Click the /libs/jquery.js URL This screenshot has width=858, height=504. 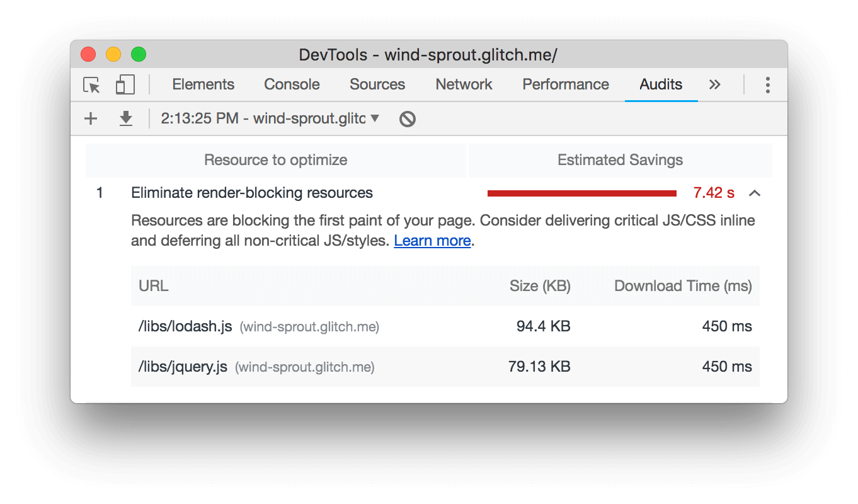pyautogui.click(x=183, y=367)
